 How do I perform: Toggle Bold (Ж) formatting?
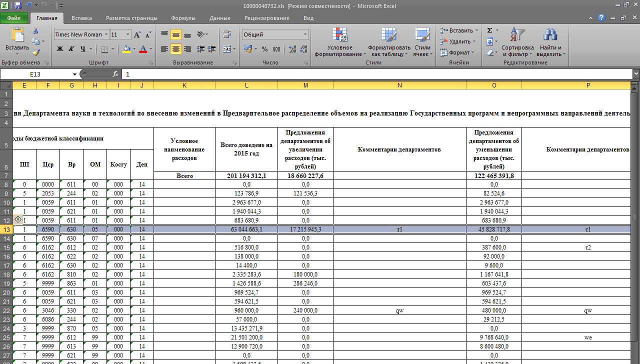click(59, 48)
